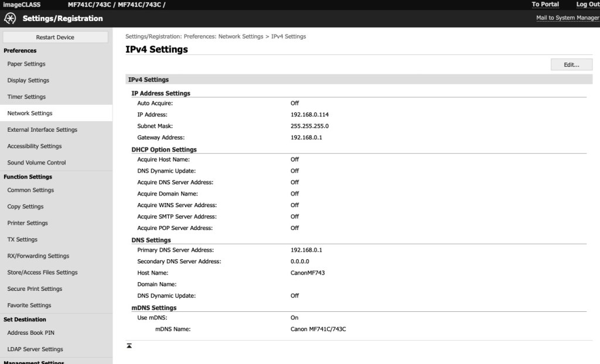Image resolution: width=600 pixels, height=364 pixels.
Task: Open Sound Volume Control settings
Action: [x=36, y=163]
